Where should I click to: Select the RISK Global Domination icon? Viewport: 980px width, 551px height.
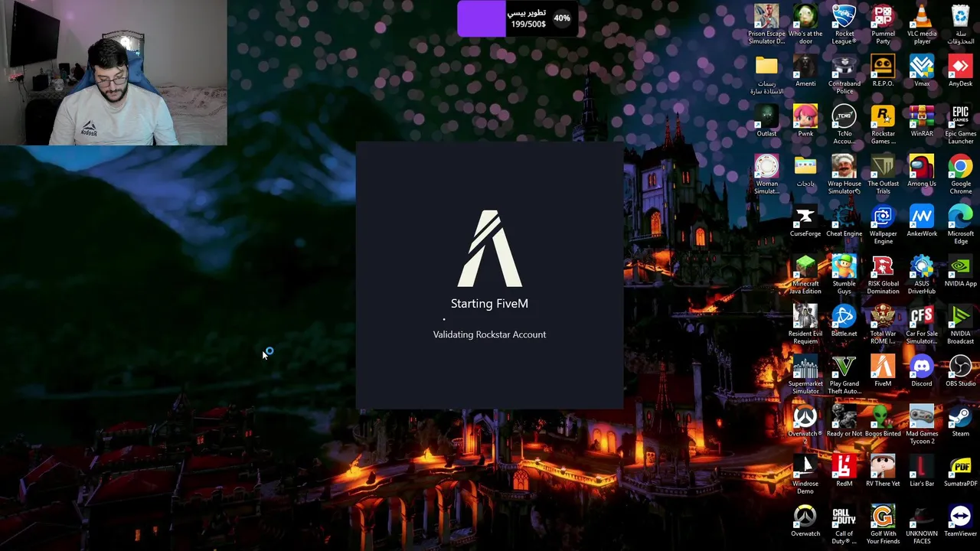pos(883,275)
